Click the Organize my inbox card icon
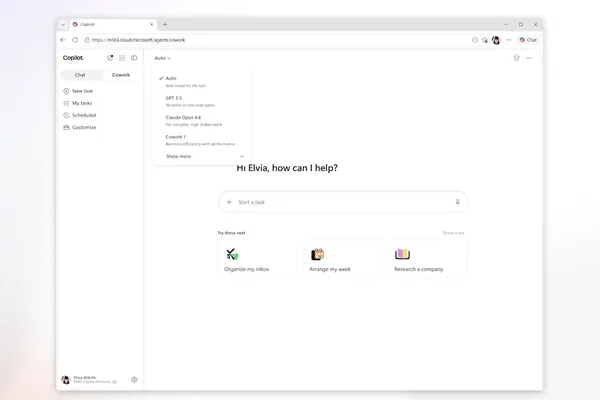This screenshot has height=400, width=600. pyautogui.click(x=232, y=254)
